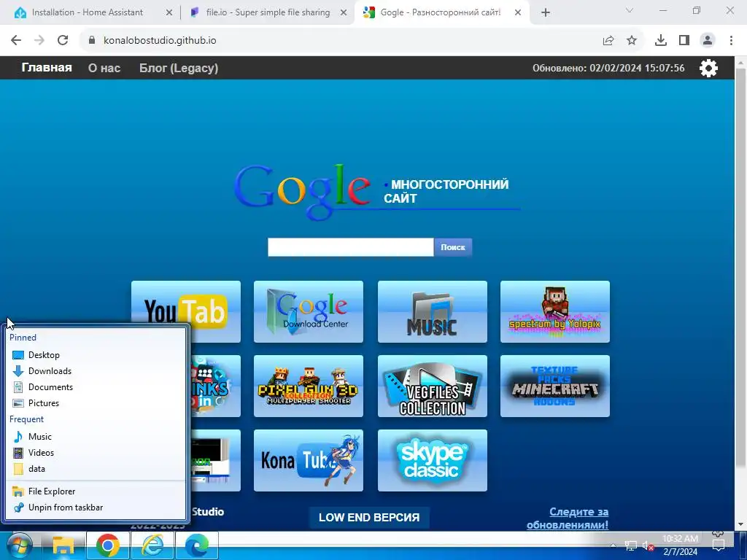Open the Minecraft Texture Packs tile
The width and height of the screenshot is (747, 560).
click(555, 386)
